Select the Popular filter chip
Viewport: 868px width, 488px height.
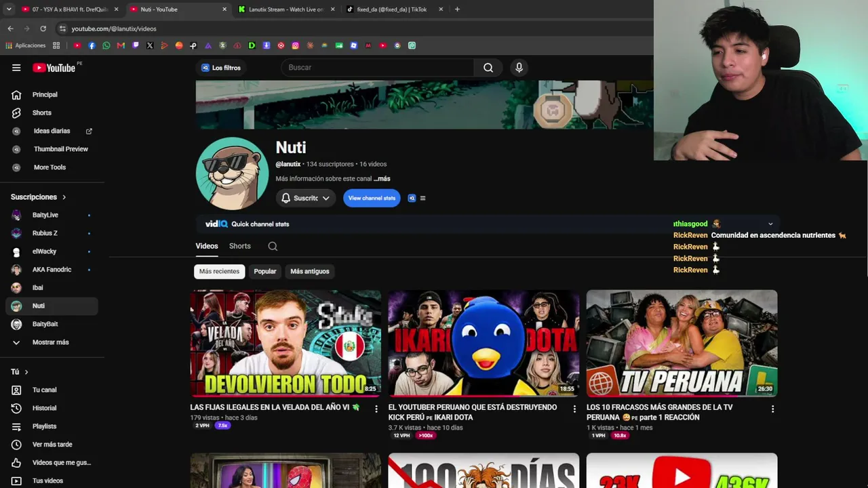point(265,271)
